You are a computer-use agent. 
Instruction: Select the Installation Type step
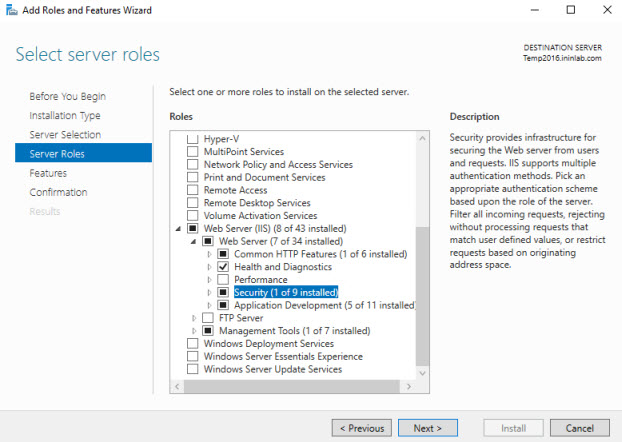pyautogui.click(x=65, y=116)
